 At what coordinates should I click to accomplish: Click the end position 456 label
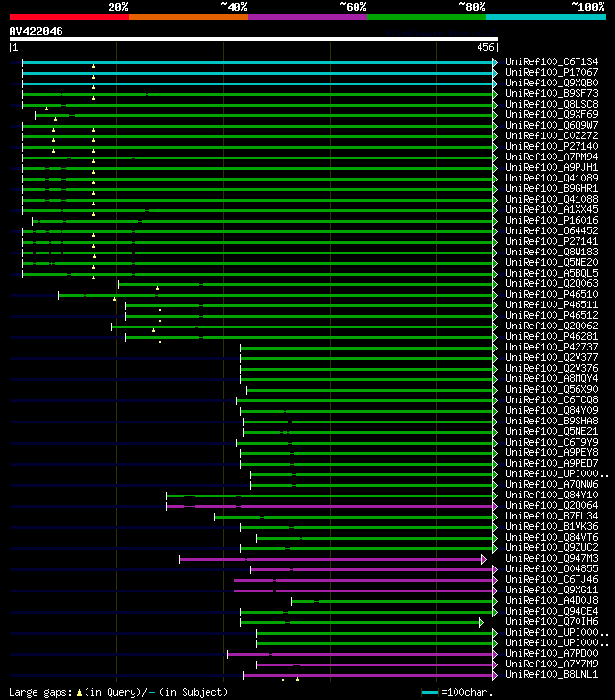[x=485, y=47]
